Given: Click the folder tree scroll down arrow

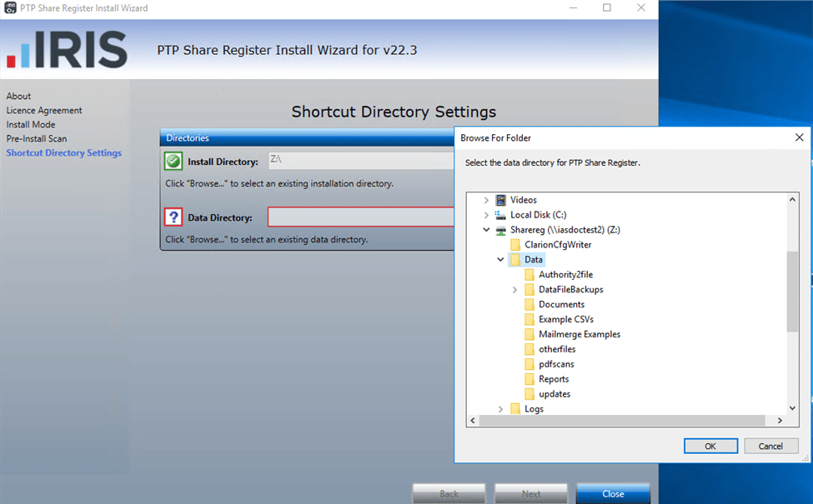Looking at the screenshot, I should [x=792, y=408].
